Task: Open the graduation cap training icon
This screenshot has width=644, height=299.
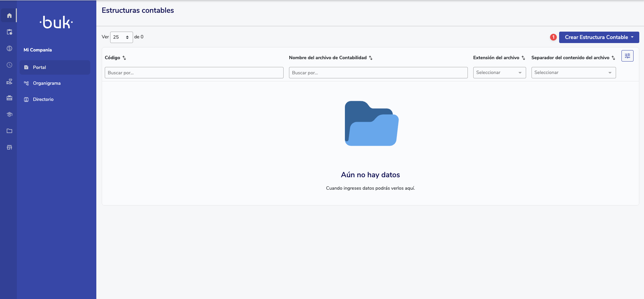Action: [9, 114]
